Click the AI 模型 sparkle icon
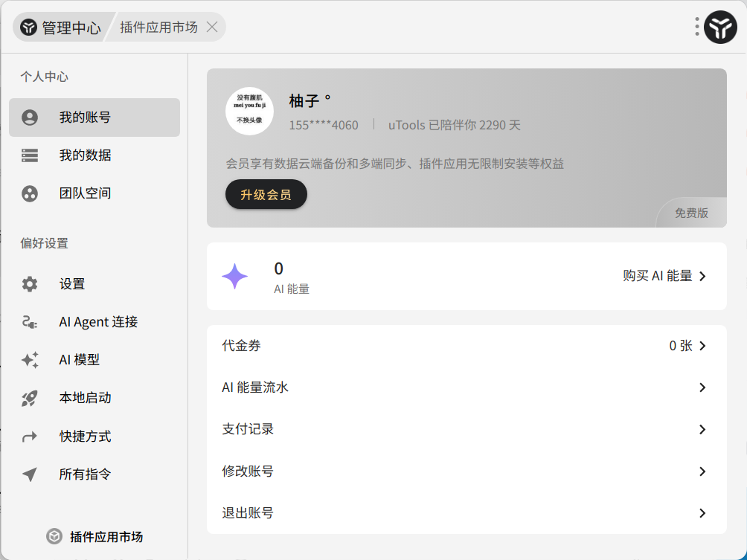 [30, 360]
